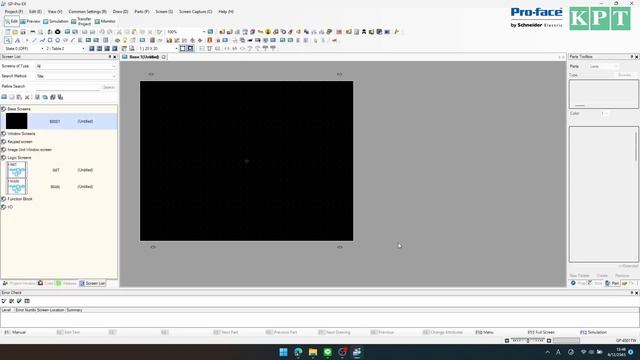Click the Copy screen icon in Screen List toolbar
The image size is (640, 360).
[x=19, y=97]
